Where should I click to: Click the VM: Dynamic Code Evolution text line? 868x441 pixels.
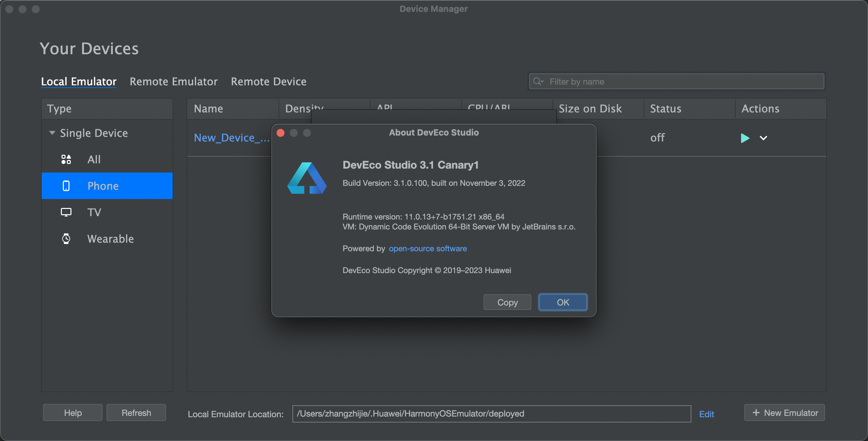[459, 227]
